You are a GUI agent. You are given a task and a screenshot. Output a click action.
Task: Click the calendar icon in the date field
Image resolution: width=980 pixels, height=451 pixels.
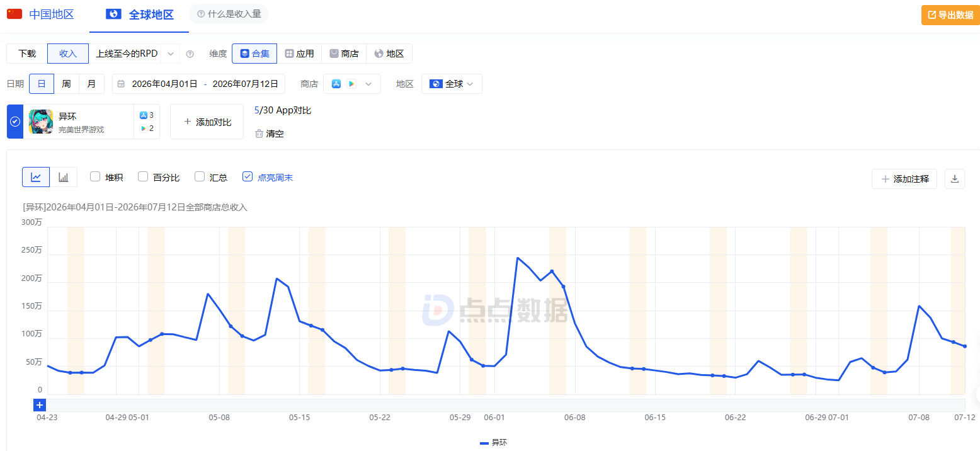coord(121,84)
